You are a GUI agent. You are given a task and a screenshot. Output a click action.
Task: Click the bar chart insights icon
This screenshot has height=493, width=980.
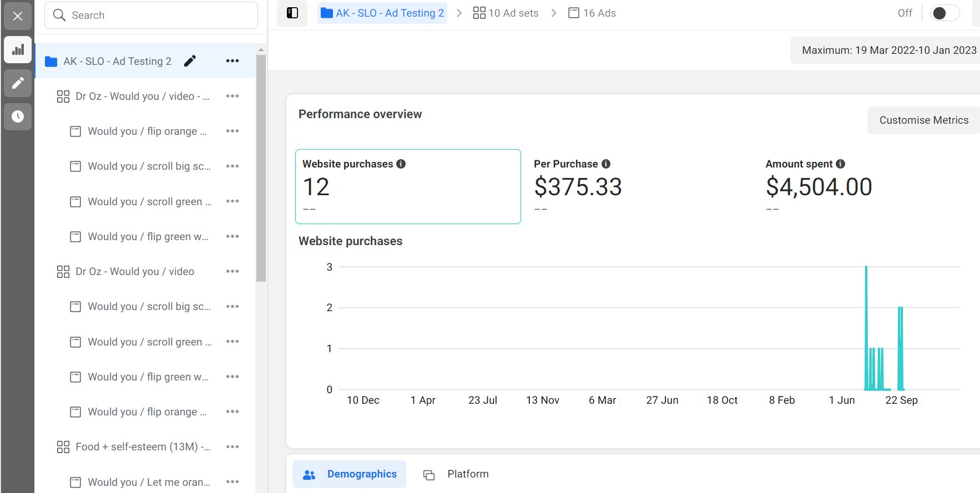tap(18, 50)
